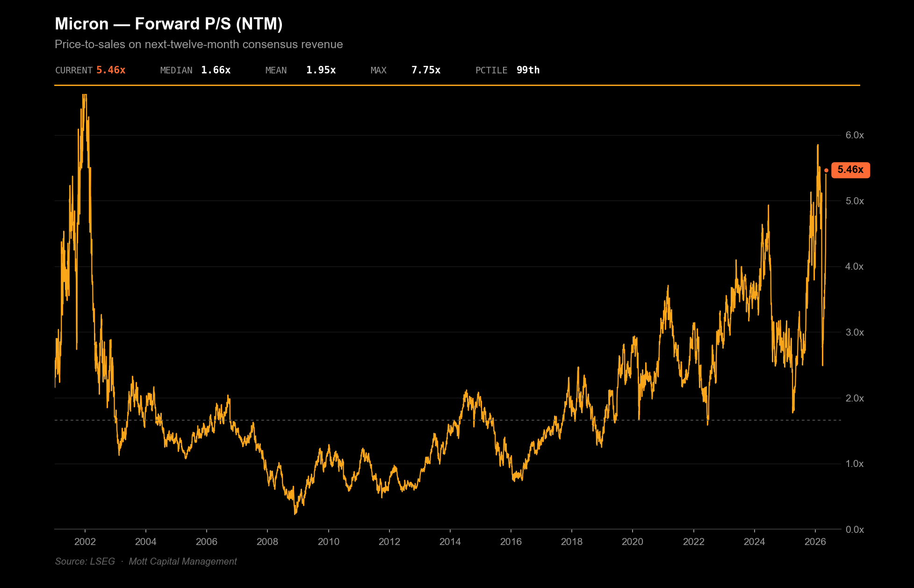Click the 5.46x value beside CURRENT
The image size is (914, 588).
tap(111, 70)
